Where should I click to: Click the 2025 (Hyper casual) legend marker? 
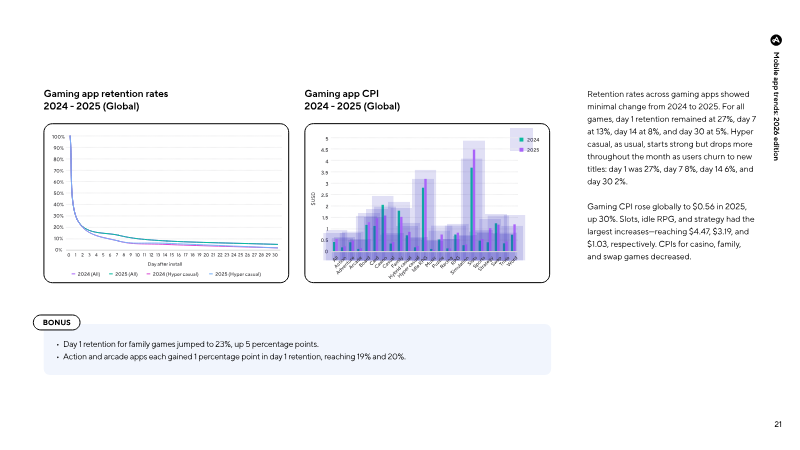click(209, 273)
